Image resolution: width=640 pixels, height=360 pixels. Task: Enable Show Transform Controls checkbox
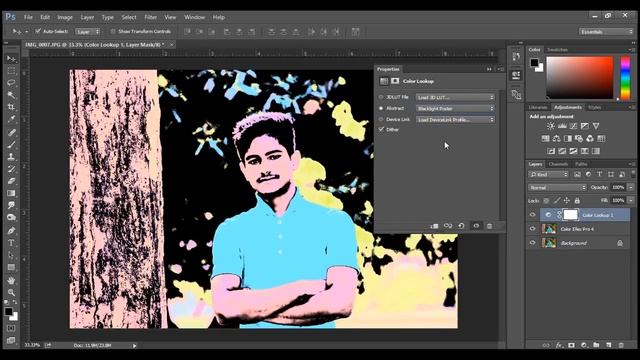(x=113, y=31)
